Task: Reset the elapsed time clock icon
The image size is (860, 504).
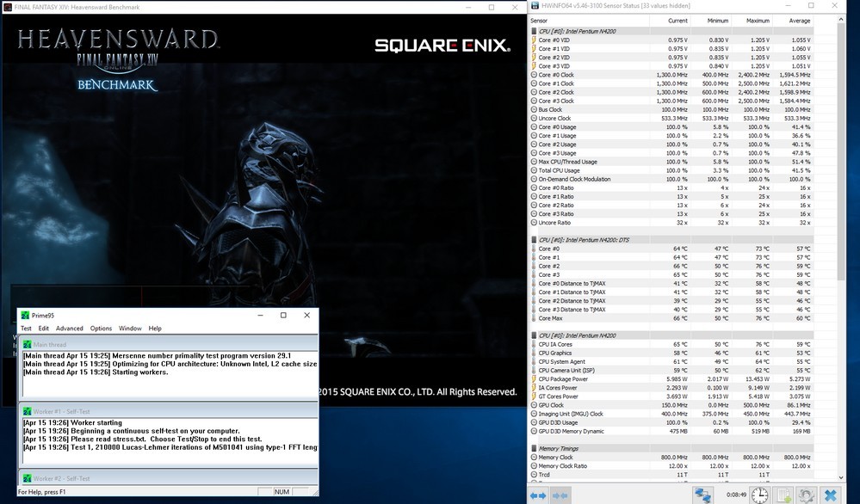Action: pos(760,495)
